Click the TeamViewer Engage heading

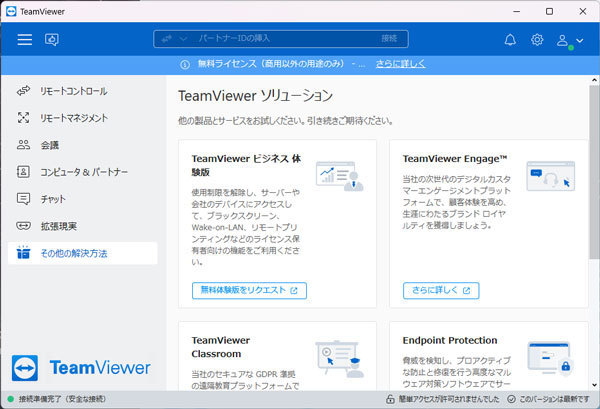455,159
